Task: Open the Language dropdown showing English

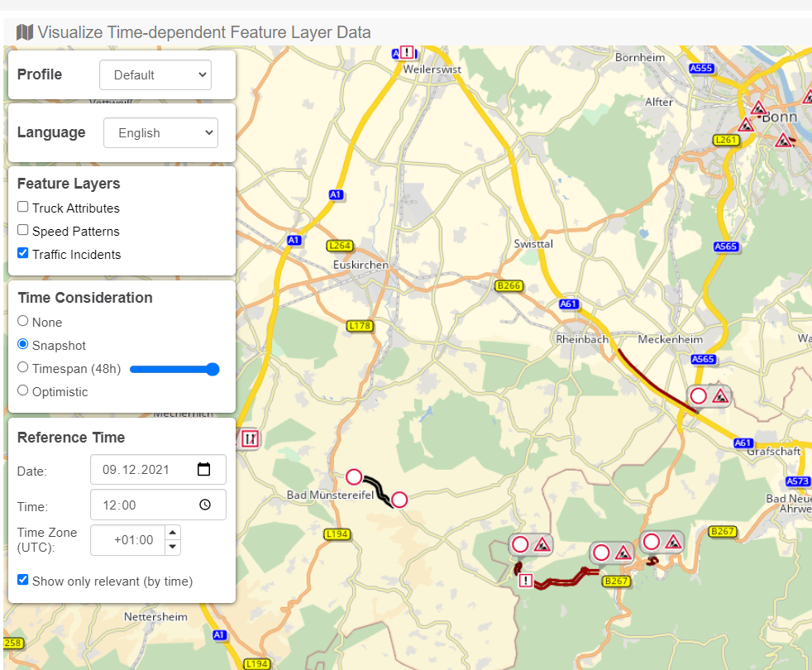Action: tap(160, 133)
